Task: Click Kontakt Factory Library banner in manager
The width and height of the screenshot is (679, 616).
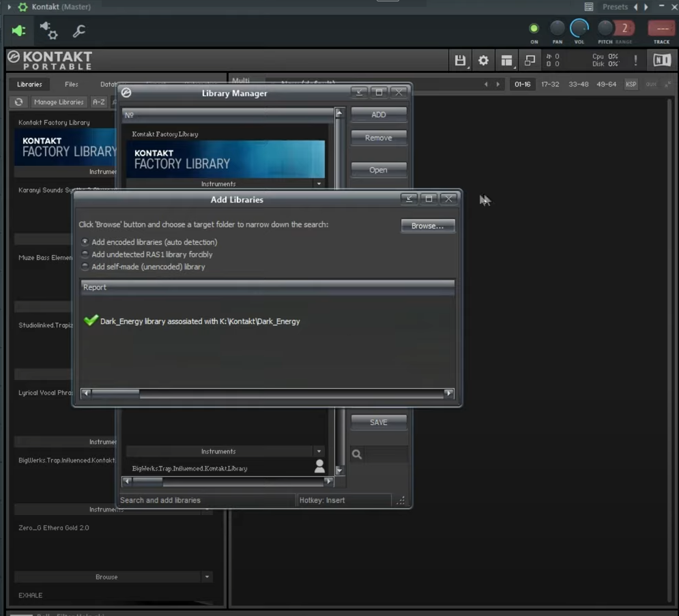Action: (225, 159)
